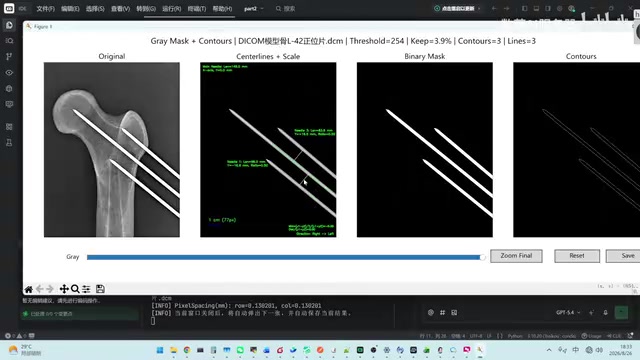Click the errors and warnings count in status bar
640x360 pixels.
[16, 336]
